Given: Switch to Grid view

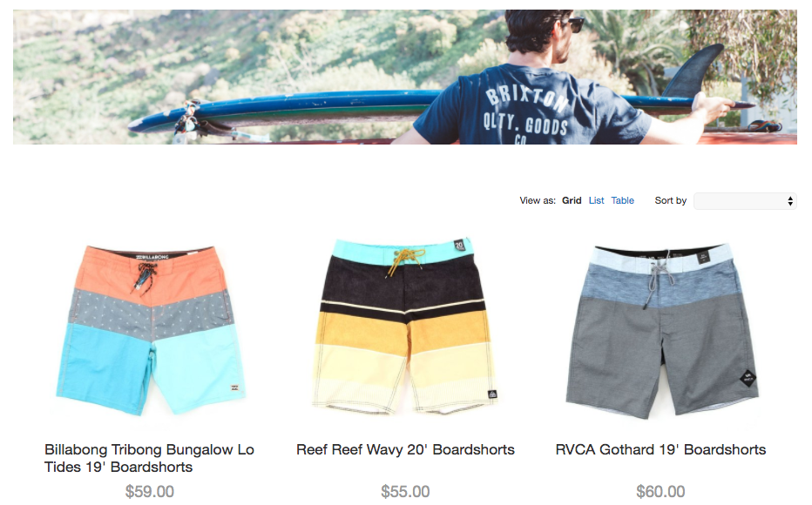Looking at the screenshot, I should point(572,201).
